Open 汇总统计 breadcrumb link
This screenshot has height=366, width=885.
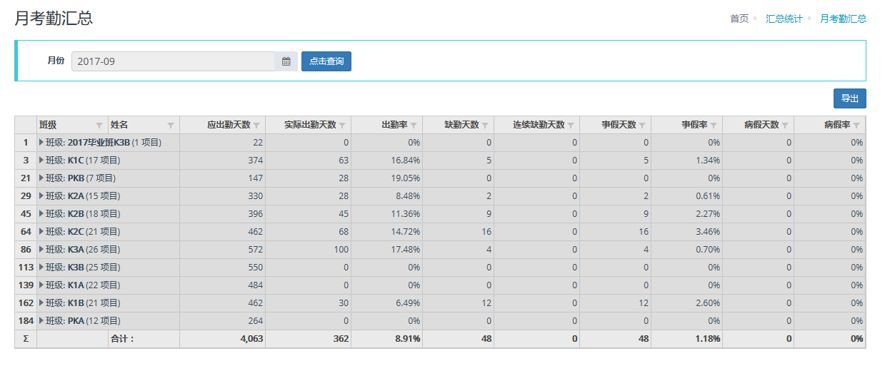click(783, 19)
